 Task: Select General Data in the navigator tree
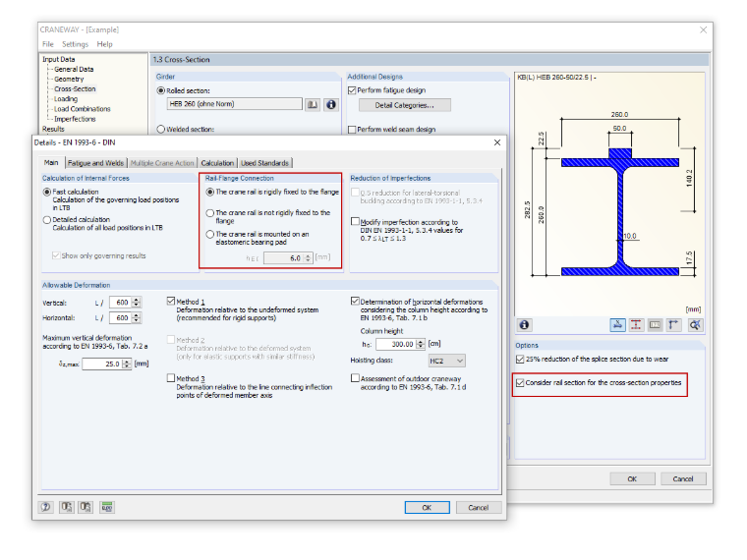(74, 69)
